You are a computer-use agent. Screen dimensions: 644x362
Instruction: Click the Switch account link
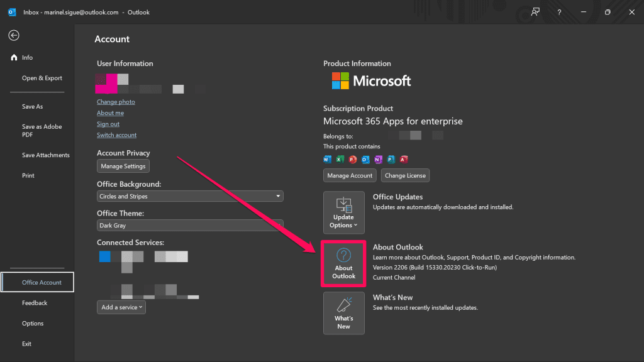click(x=116, y=135)
